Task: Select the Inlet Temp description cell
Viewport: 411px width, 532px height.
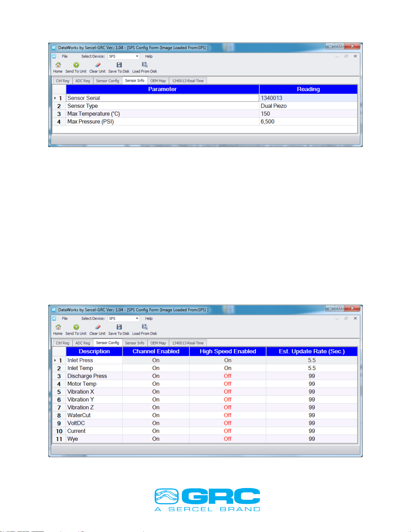Action: (94, 368)
